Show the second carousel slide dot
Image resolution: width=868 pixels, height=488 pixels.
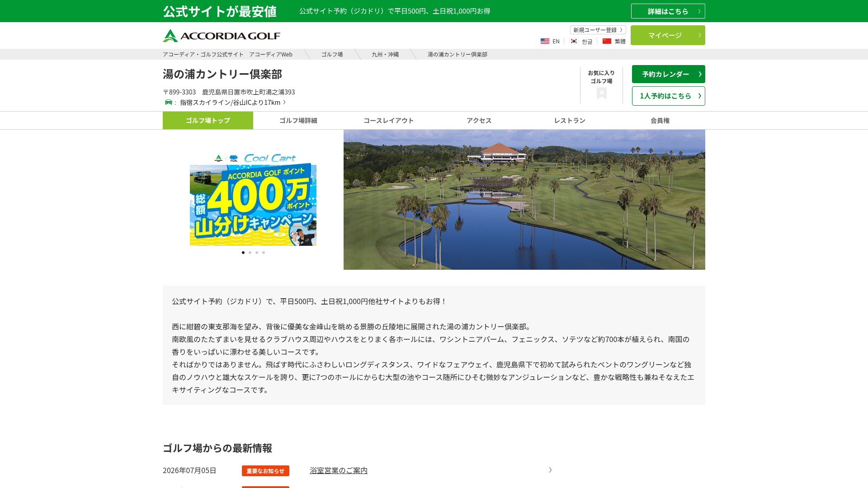point(250,253)
